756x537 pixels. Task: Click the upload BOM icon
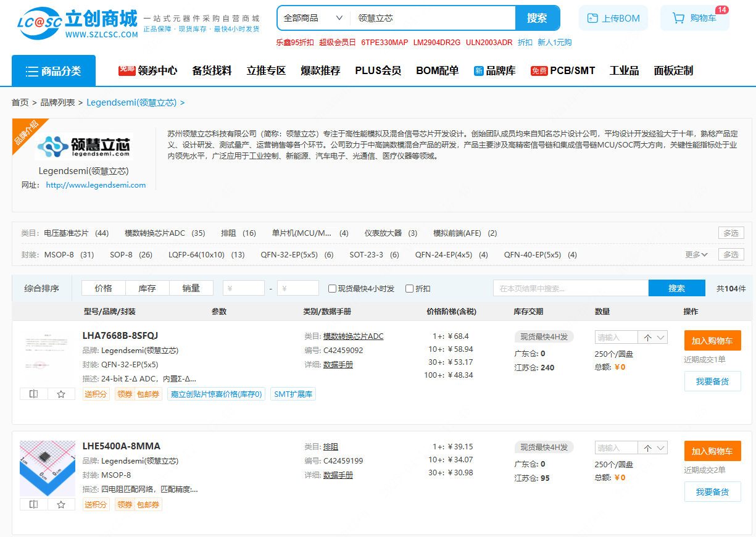pos(592,19)
